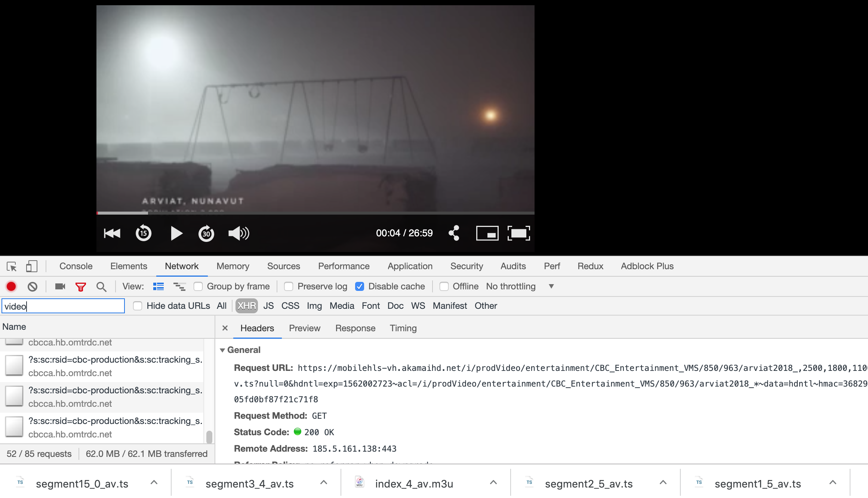This screenshot has width=868, height=498.
Task: Open menu for segment1_5_av.ts download
Action: pyautogui.click(x=833, y=483)
